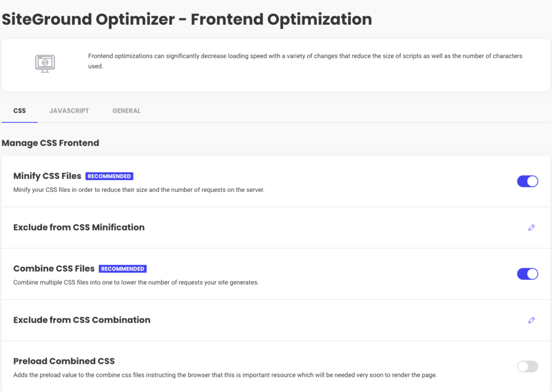Edit Exclude from CSS Minification pencil icon
The height and width of the screenshot is (392, 552).
[531, 228]
